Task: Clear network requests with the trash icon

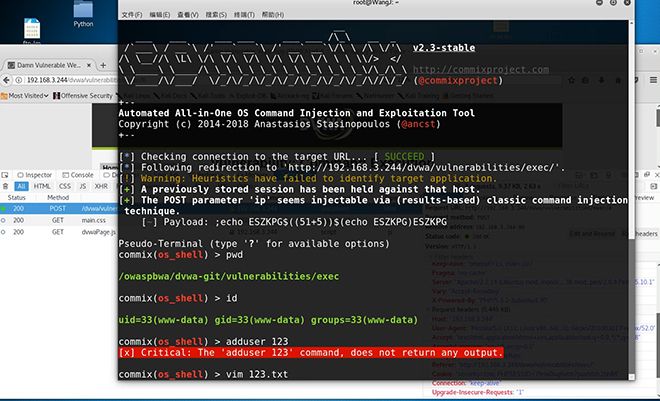Action: pyautogui.click(x=5, y=186)
